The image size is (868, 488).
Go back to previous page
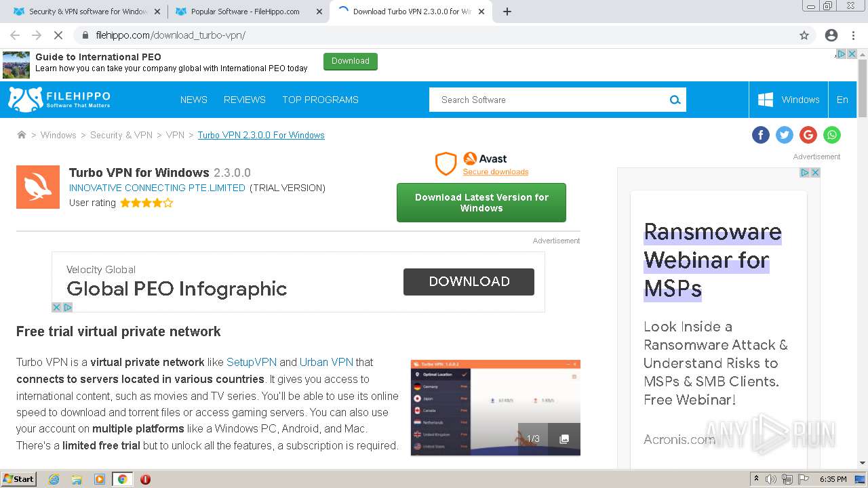point(15,35)
